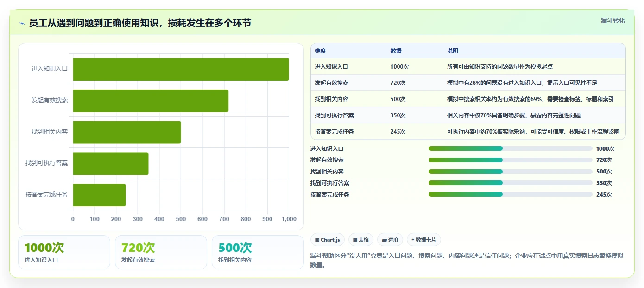644x288 pixels.
Task: Click the description 所有可由知识支持的问题数量作为模拟起点
Action: point(500,67)
